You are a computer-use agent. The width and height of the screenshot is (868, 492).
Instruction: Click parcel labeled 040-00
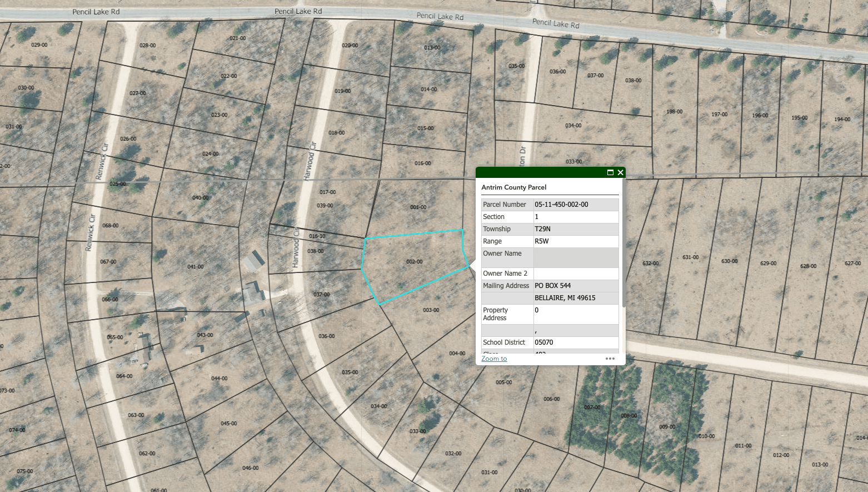(200, 198)
